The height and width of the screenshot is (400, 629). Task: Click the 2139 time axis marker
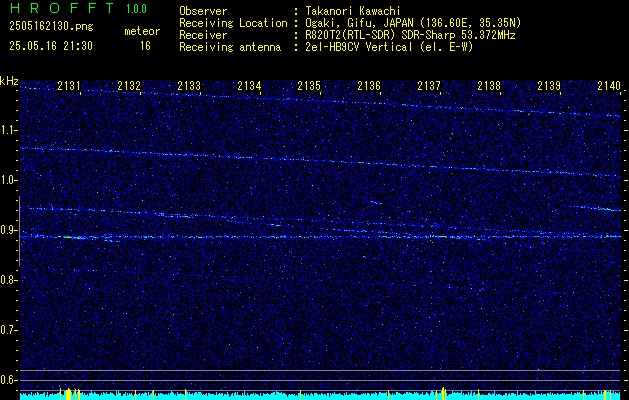pyautogui.click(x=549, y=85)
